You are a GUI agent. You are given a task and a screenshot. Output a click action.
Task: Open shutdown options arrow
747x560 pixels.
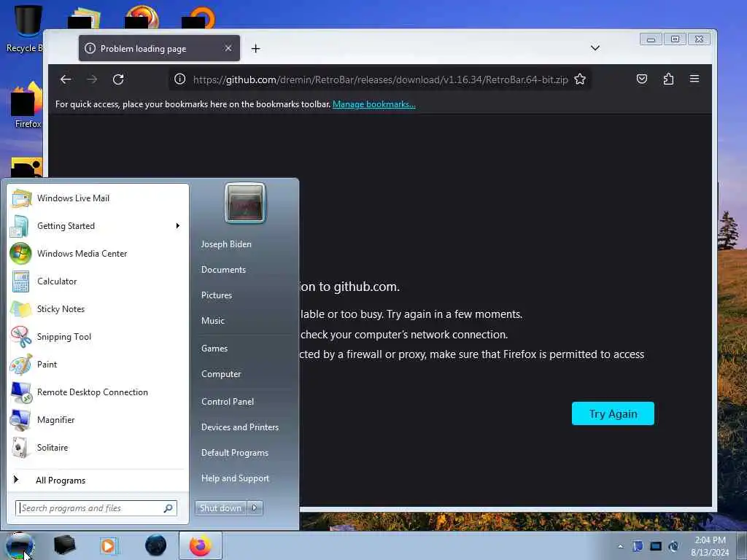(x=255, y=508)
